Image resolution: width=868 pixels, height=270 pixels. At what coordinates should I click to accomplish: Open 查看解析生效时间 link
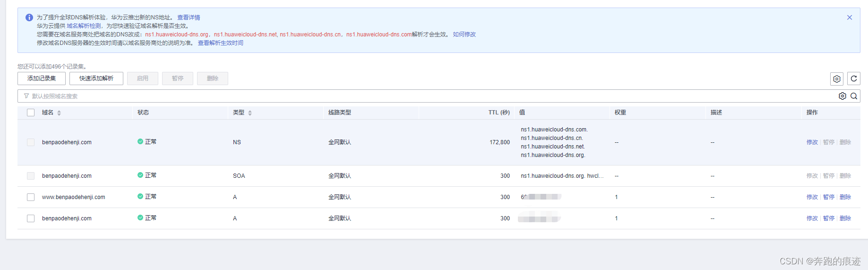click(221, 43)
